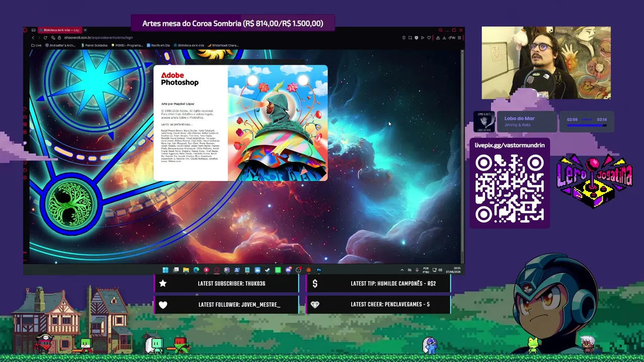Switch to the Opera browser taskbar icon
Screen dimensions: 644x362
pos(216,270)
